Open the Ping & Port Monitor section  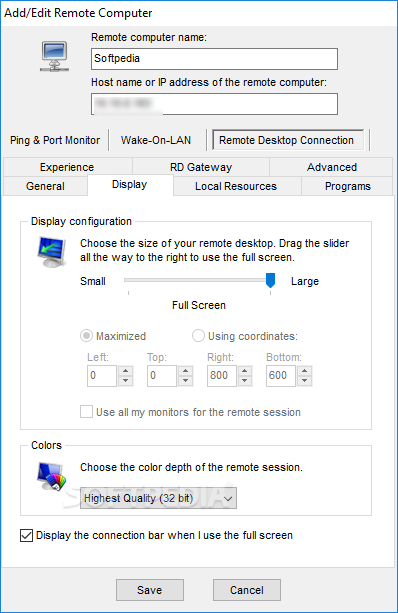55,140
